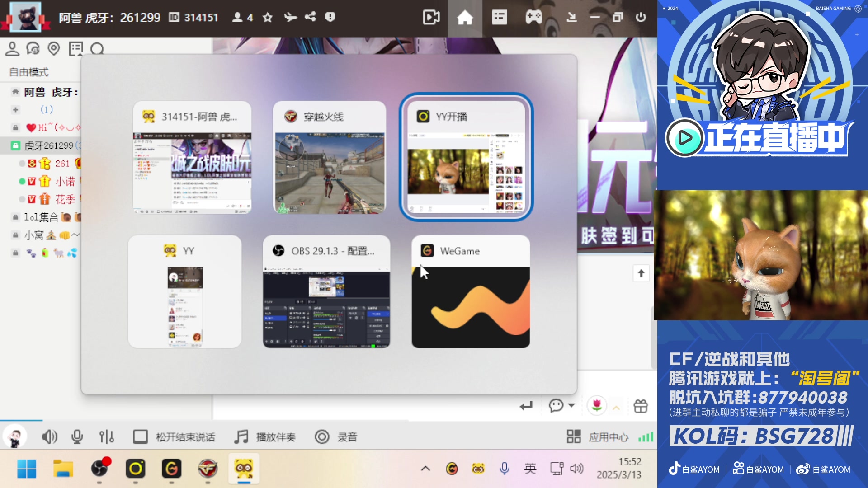868x488 pixels.
Task: Open tray volume speaker icon
Action: (x=576, y=469)
